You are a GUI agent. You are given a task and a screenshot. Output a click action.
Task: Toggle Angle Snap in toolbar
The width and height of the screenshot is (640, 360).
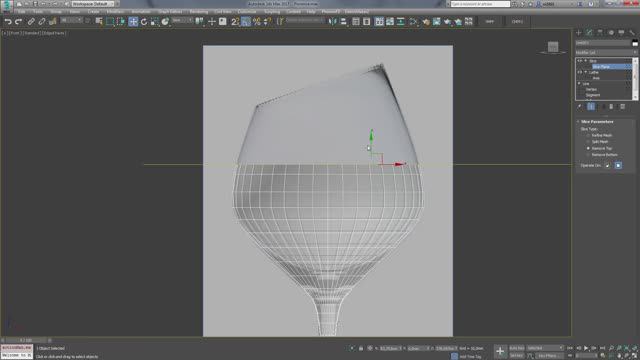coord(246,22)
